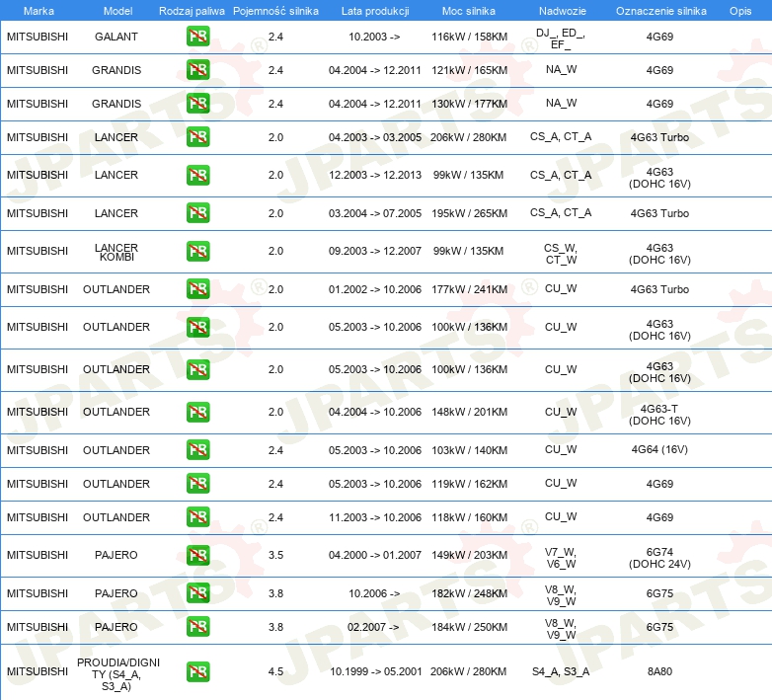Viewport: 772px width, 700px height.
Task: Click the fuel icon for PAJERO 149kW / 203KM
Action: tap(197, 555)
